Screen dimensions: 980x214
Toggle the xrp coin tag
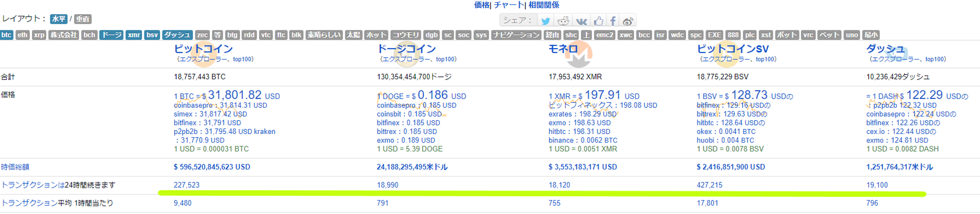point(39,35)
